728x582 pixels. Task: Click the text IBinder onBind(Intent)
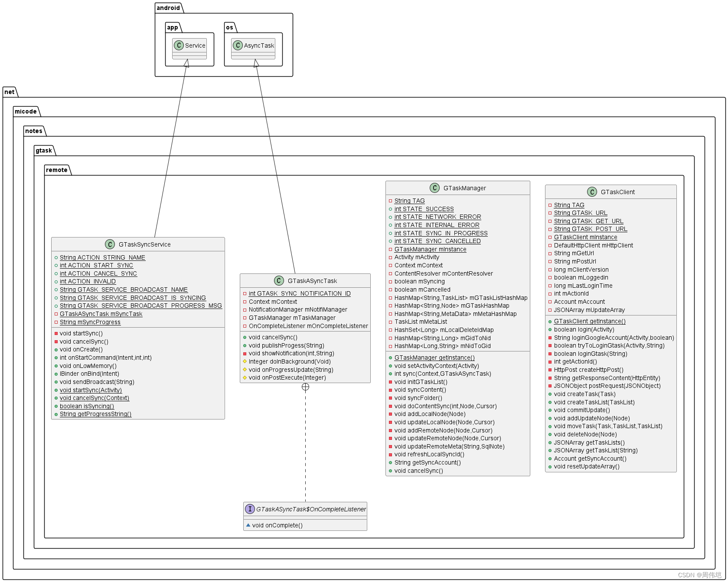tap(89, 374)
